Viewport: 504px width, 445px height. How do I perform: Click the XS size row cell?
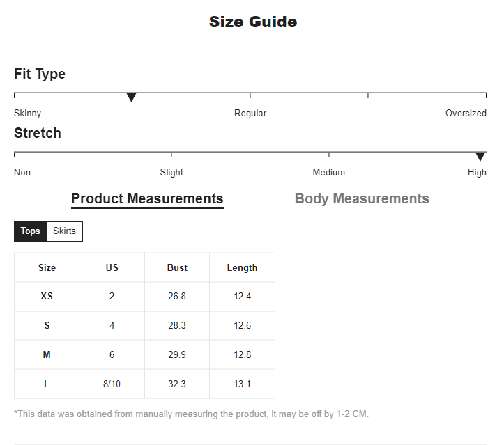point(47,297)
